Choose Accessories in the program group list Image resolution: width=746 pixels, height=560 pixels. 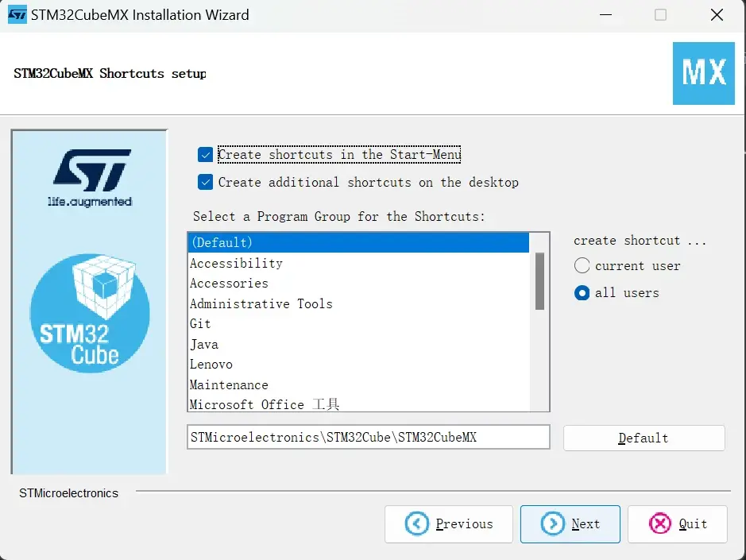359,284
